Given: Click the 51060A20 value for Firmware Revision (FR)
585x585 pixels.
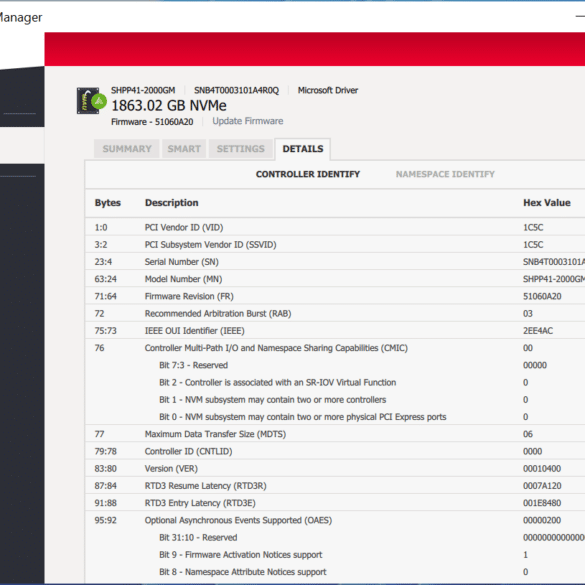Looking at the screenshot, I should coord(542,296).
